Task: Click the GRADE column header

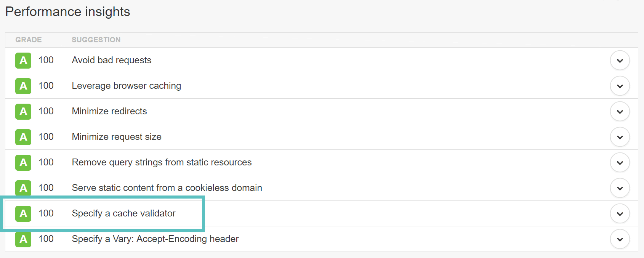Action: [29, 40]
